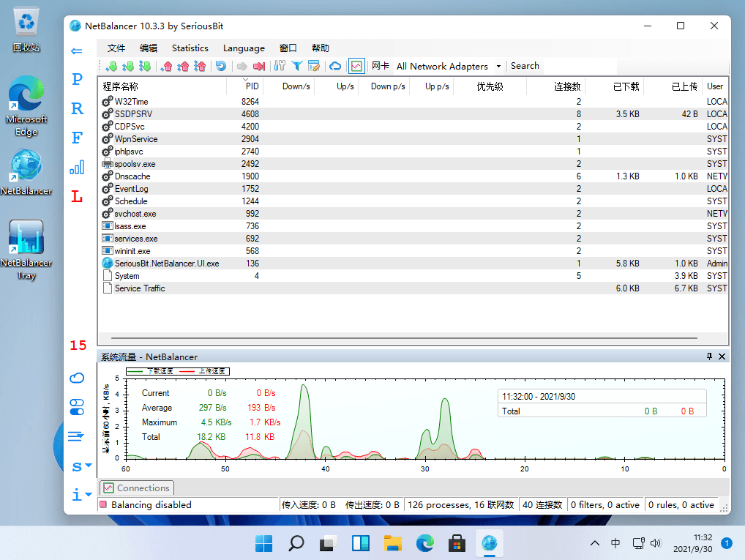Image resolution: width=745 pixels, height=560 pixels.
Task: Click the first red upload priority arrow
Action: [x=166, y=66]
